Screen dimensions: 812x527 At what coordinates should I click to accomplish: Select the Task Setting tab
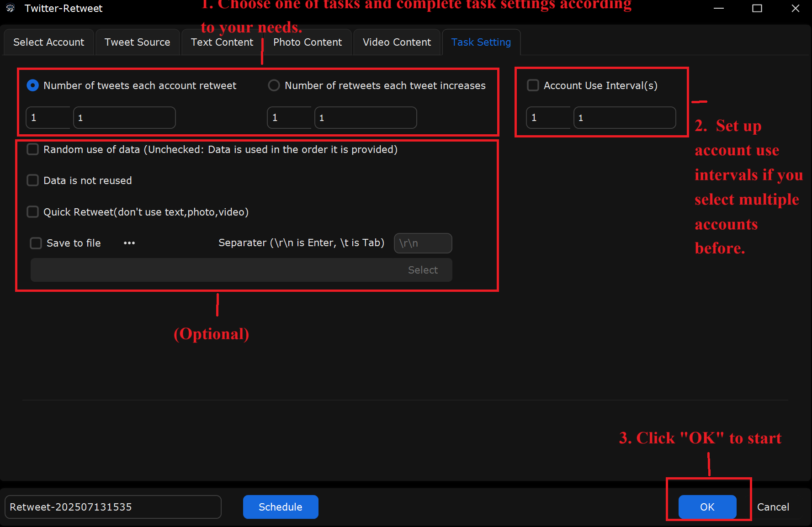tap(481, 42)
